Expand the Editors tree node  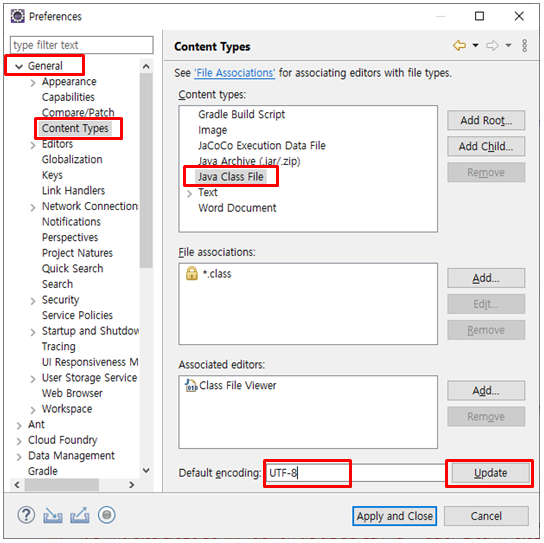click(x=33, y=145)
